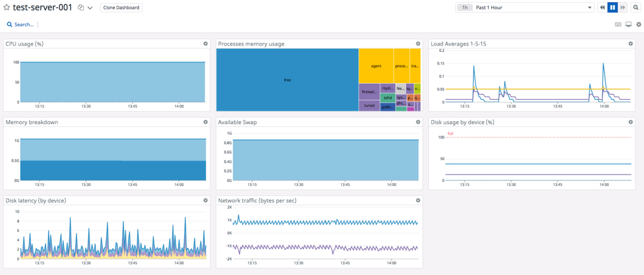Step forward in time with fast-forward button
The image size is (644, 275).
click(x=623, y=8)
